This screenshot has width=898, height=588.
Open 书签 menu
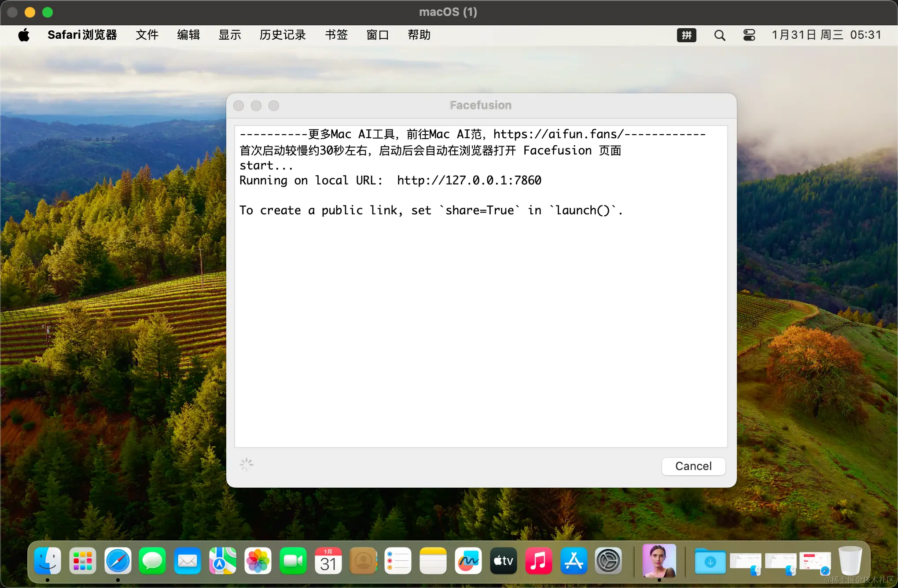336,35
